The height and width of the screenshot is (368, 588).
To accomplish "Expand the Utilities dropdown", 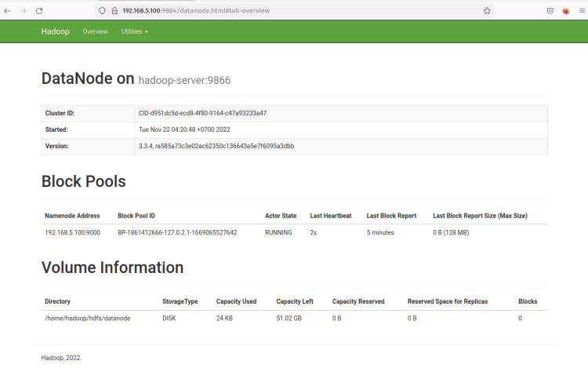I will coord(134,31).
